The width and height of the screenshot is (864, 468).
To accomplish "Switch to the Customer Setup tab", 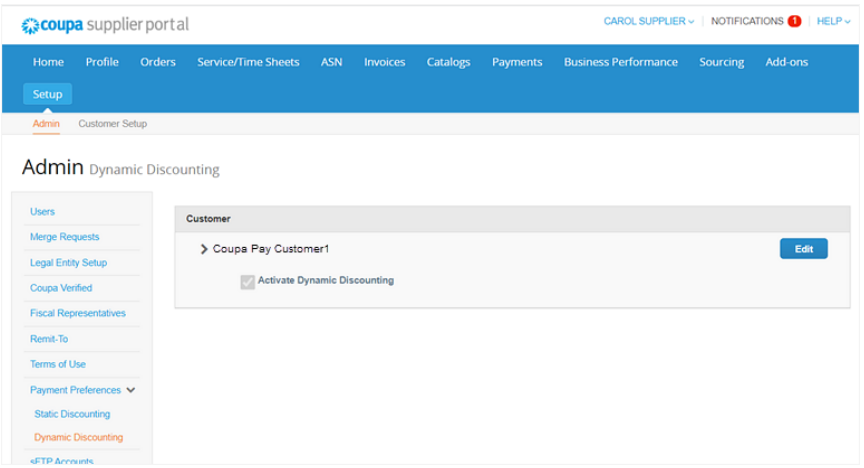I will tap(112, 123).
